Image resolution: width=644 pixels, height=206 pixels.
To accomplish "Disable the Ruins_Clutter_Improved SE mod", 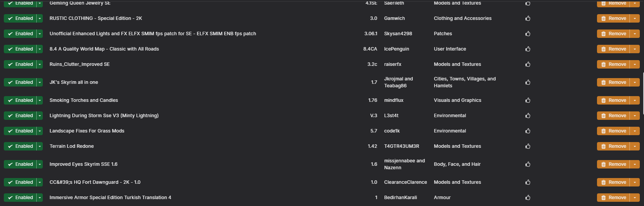I will coord(20,64).
